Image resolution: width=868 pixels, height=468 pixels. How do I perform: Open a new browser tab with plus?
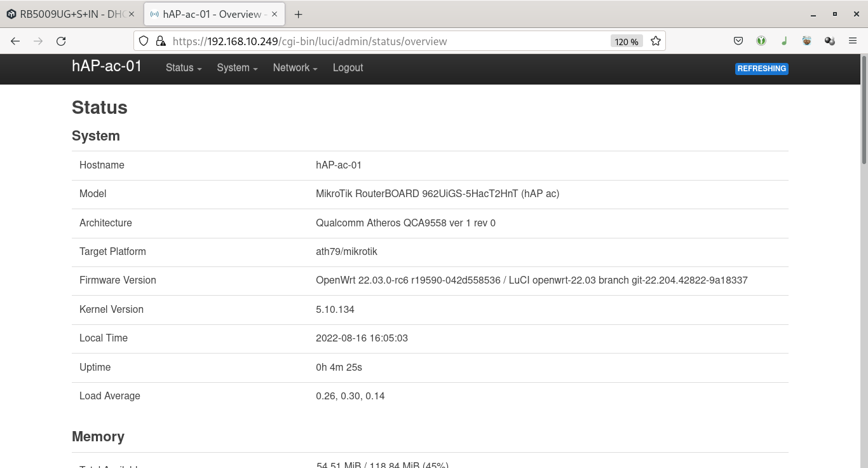pos(299,15)
